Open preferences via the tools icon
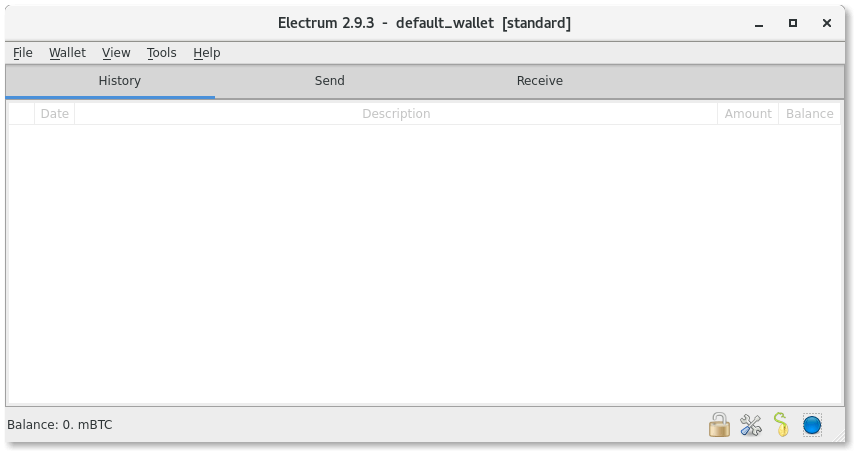This screenshot has height=451, width=854. point(751,425)
